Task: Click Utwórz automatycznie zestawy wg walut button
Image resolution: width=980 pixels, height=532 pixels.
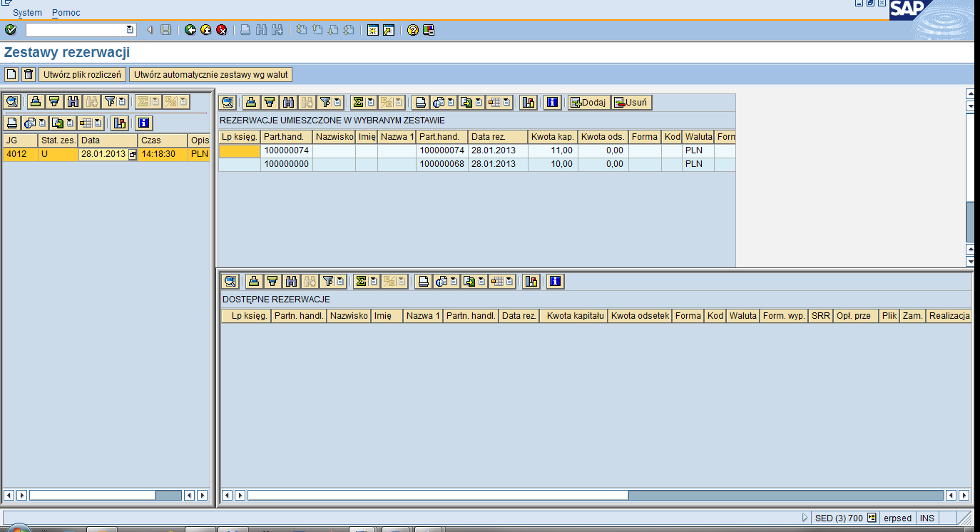Action: (x=211, y=74)
